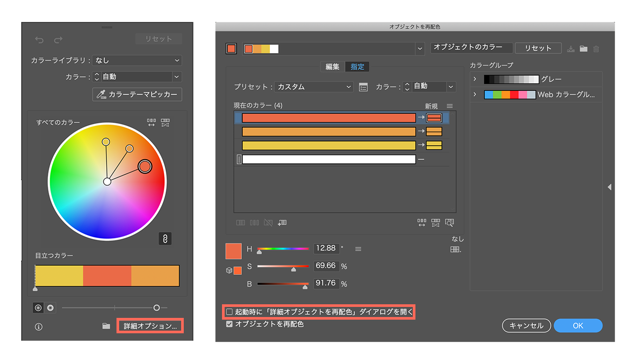Click the リセット button in the dialog
Image resolution: width=637 pixels, height=364 pixels.
[x=537, y=48]
